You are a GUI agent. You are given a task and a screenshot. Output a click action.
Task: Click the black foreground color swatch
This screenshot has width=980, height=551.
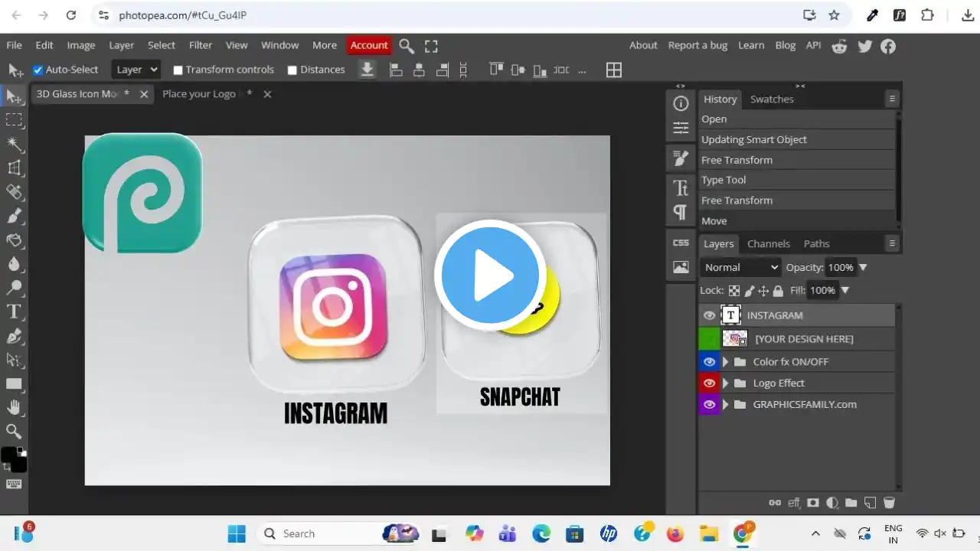pos(9,455)
